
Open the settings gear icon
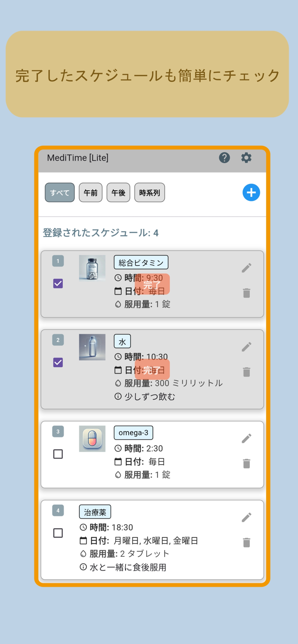pyautogui.click(x=246, y=158)
